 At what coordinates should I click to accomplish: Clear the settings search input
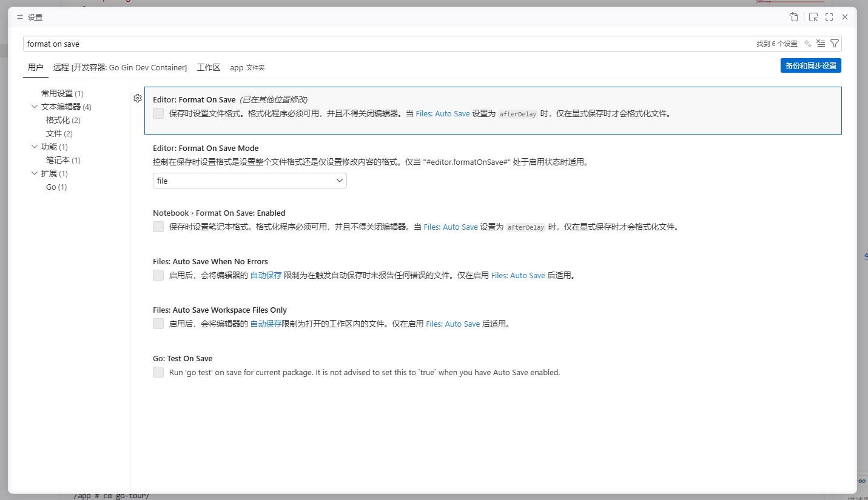coord(821,44)
